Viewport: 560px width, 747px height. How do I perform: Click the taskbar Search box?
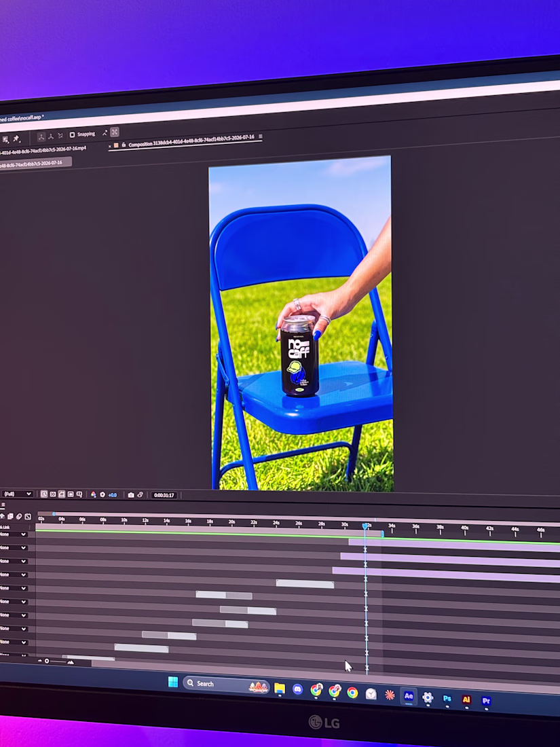(x=226, y=685)
